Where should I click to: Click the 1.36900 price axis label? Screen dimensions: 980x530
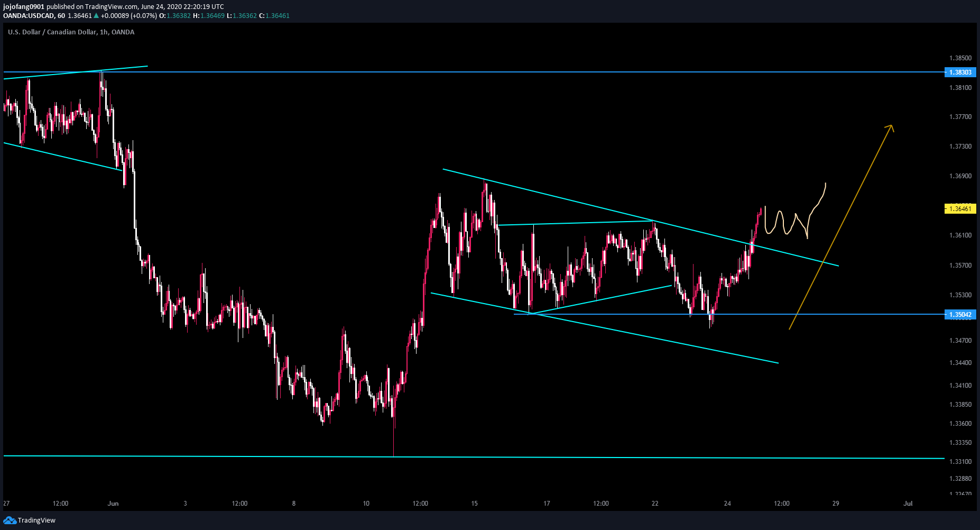(960, 176)
